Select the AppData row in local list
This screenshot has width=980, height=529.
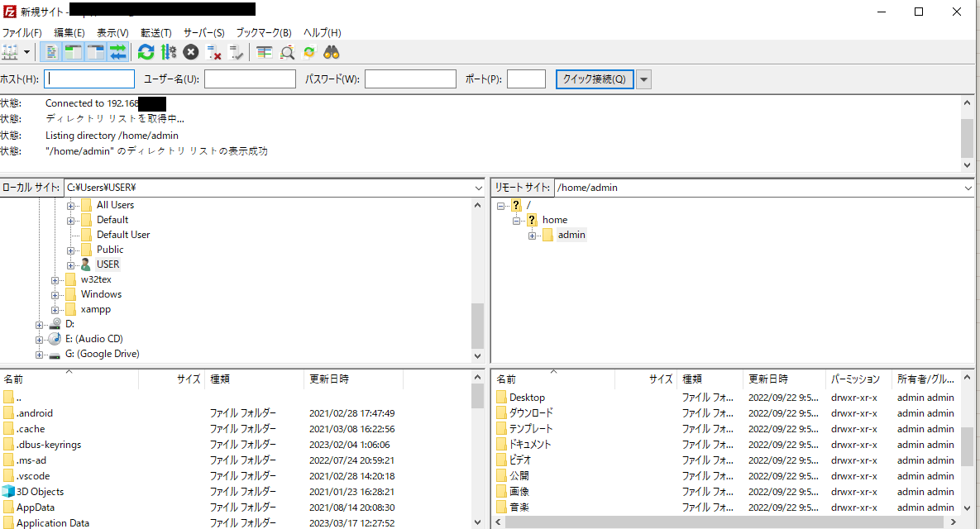click(x=236, y=508)
